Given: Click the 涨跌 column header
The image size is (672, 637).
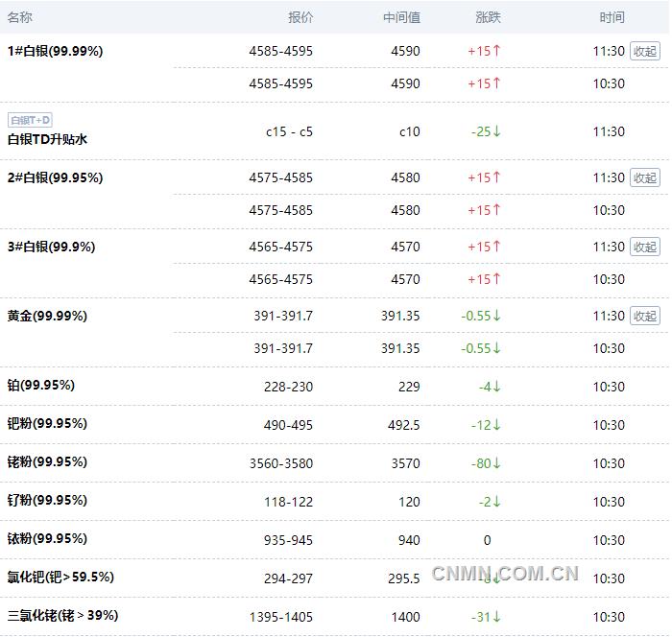Looking at the screenshot, I should 488,17.
